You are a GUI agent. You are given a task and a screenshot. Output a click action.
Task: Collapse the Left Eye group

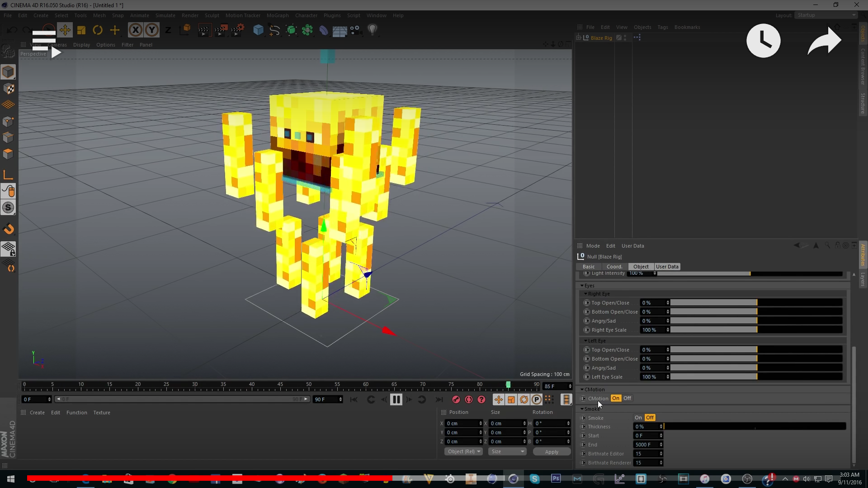coord(586,341)
